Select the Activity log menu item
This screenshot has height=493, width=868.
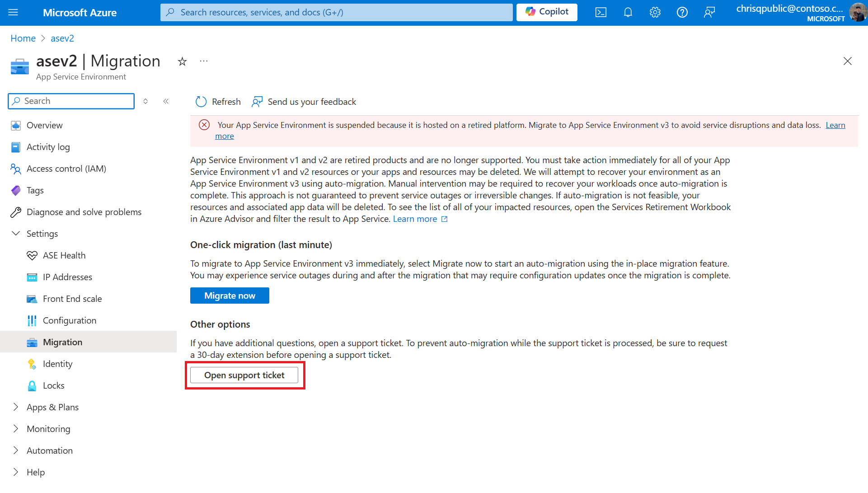point(48,147)
